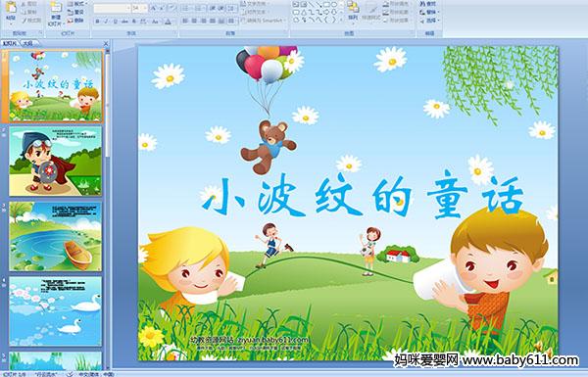Open the font size dropdown showing 54
The width and height of the screenshot is (588, 377).
[140, 8]
